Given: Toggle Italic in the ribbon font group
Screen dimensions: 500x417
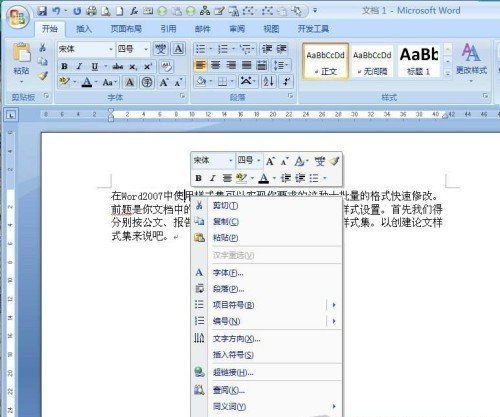Looking at the screenshot, I should [79, 66].
